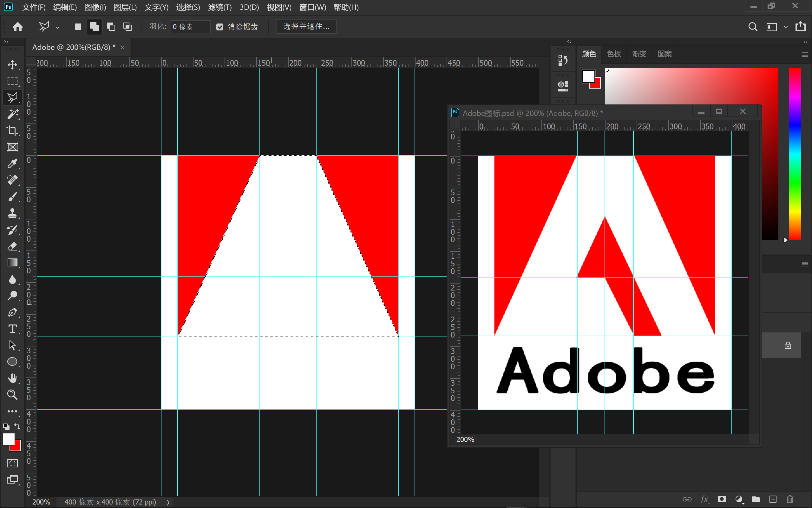Open the 图层(L) menu
The image size is (812, 508).
click(x=125, y=7)
